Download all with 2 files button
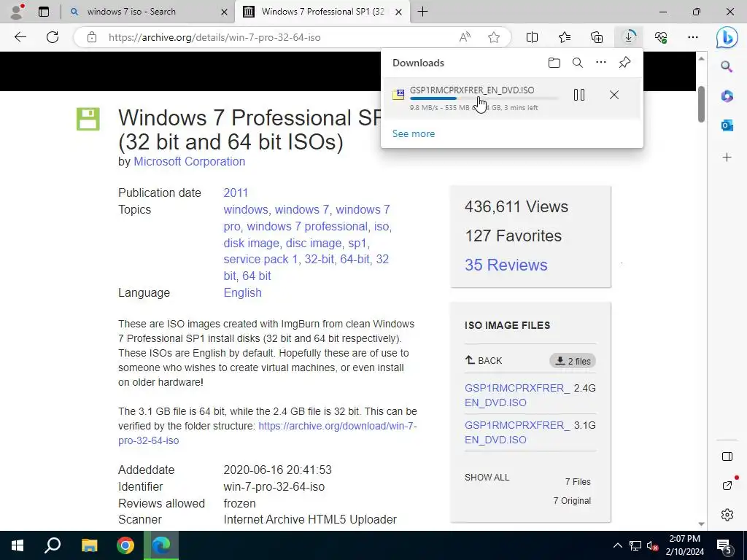 pyautogui.click(x=573, y=361)
